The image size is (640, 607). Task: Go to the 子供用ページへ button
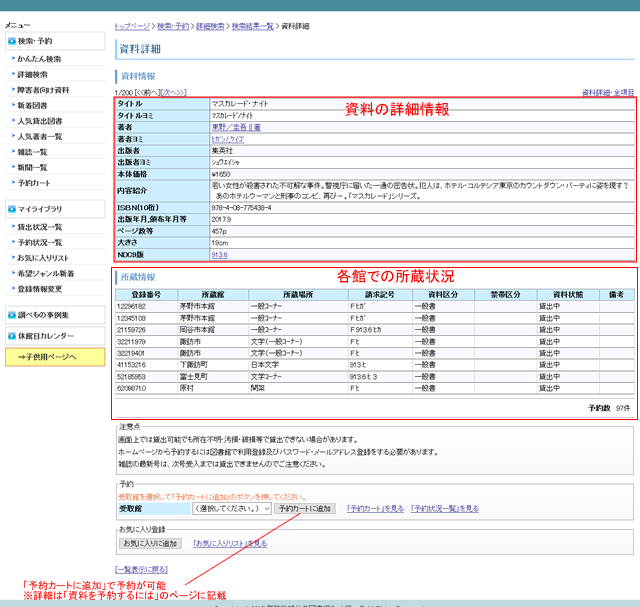pyautogui.click(x=55, y=357)
